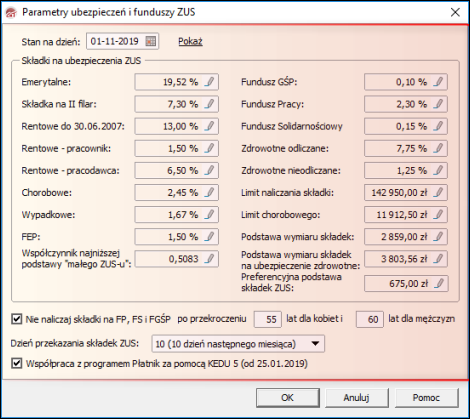
Task: Click the 142 950,00 zł limit value
Action: [x=399, y=193]
